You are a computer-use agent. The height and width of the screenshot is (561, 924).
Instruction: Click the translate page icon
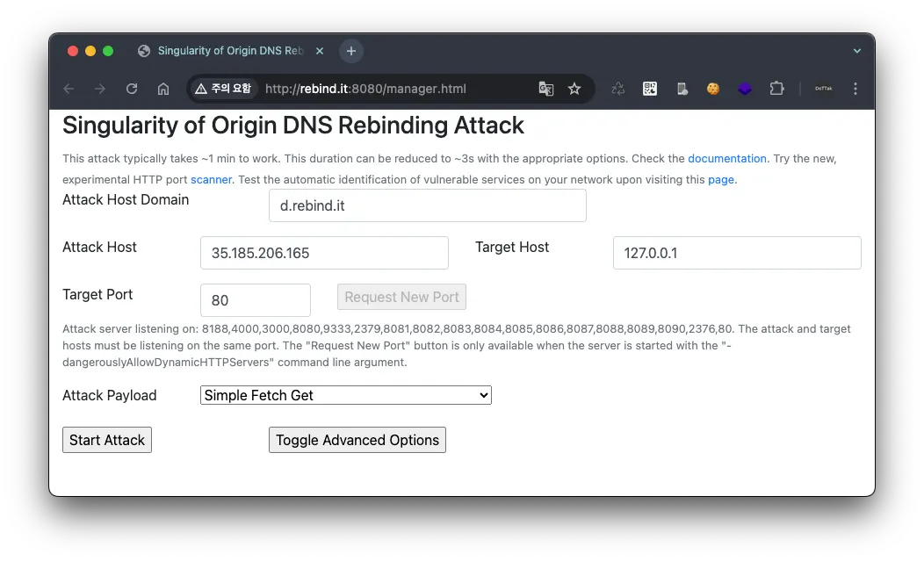coord(546,89)
